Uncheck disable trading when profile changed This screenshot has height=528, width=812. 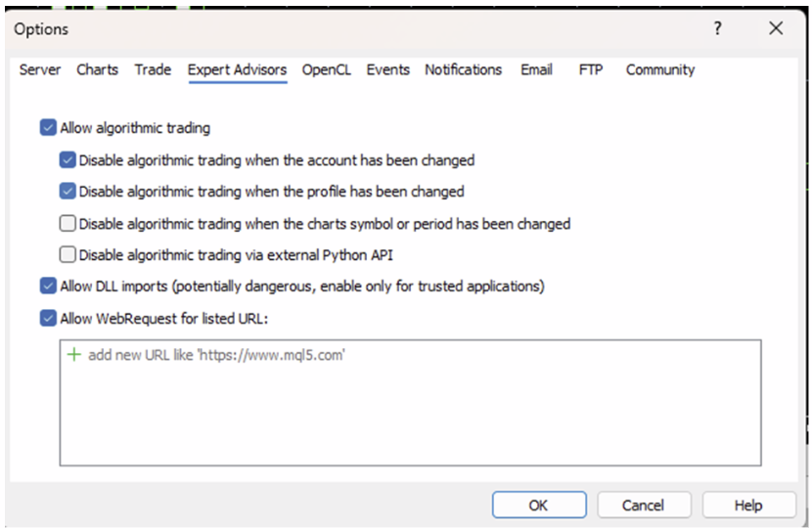coord(68,192)
